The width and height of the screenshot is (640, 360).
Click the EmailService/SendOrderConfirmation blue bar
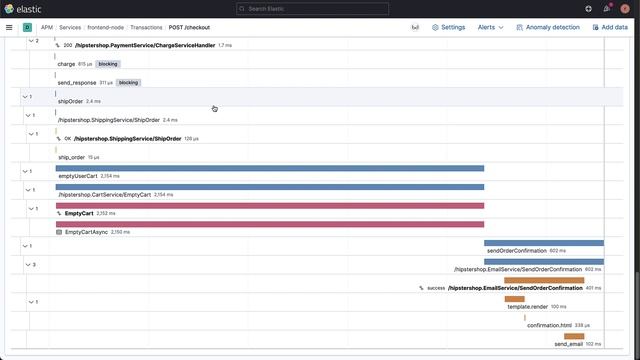544,262
